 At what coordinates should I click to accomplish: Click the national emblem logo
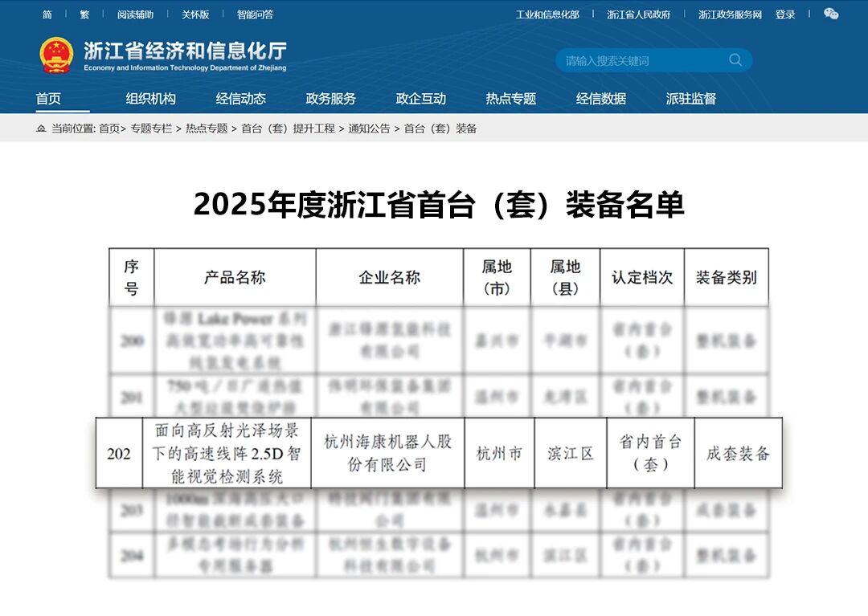[56, 55]
